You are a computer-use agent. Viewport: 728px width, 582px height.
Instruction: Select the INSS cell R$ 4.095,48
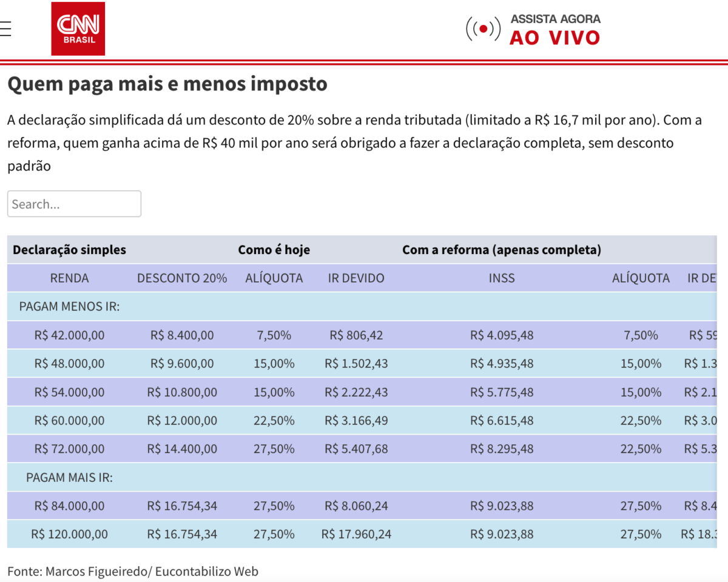[x=502, y=335]
